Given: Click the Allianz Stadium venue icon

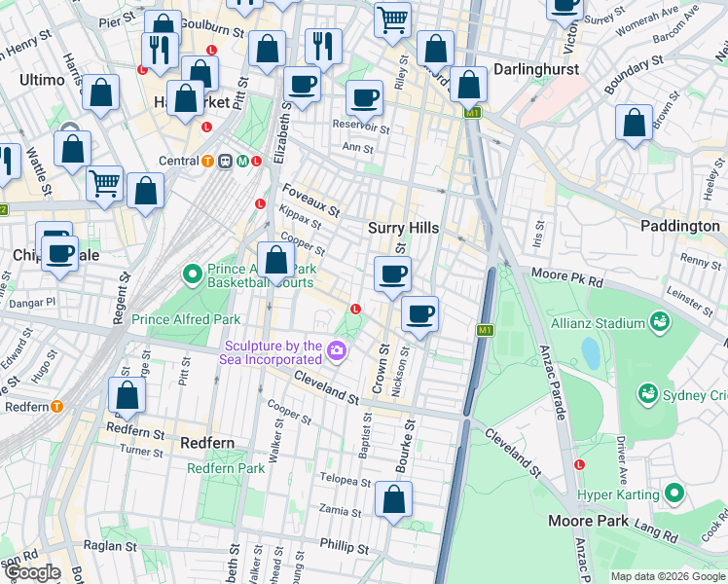Looking at the screenshot, I should tap(660, 322).
